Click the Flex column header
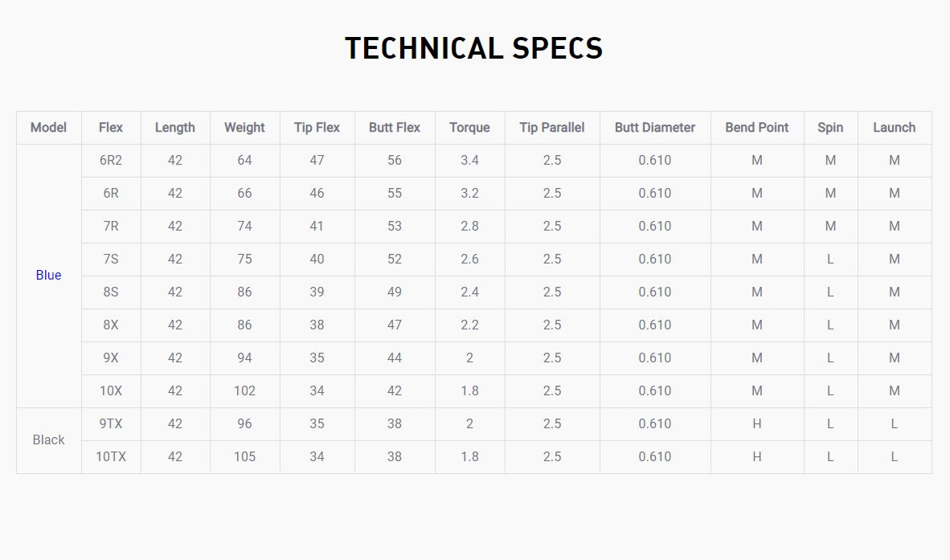This screenshot has width=950, height=560. pos(111,128)
